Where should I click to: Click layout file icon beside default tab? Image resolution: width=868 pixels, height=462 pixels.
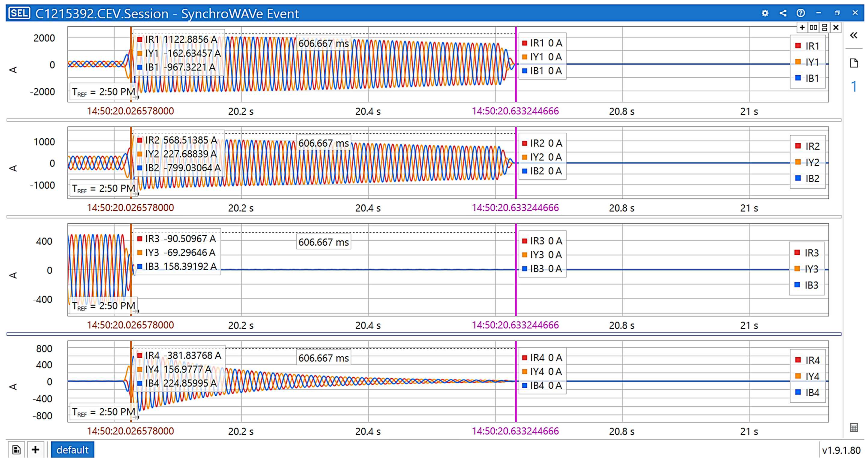tap(16, 449)
